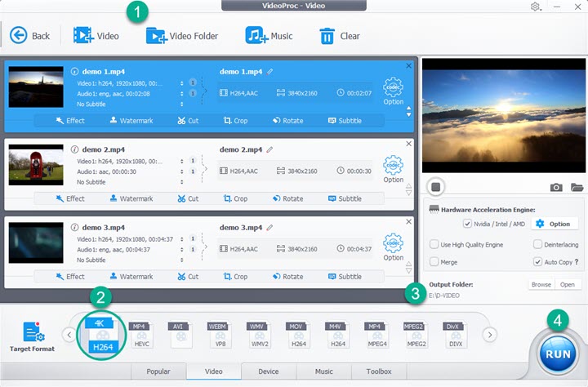The image size is (588, 387).
Task: Choose AVI output format
Action: 180,335
